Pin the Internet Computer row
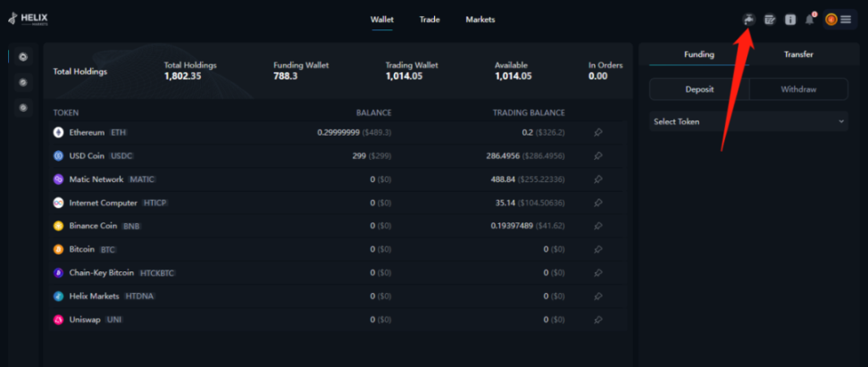 (x=597, y=203)
